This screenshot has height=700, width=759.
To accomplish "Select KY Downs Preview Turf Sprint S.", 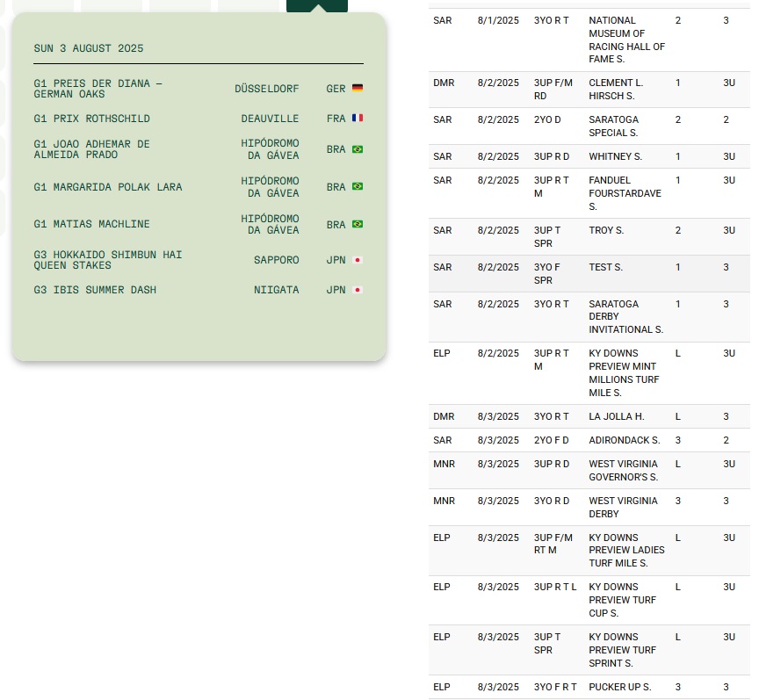I will [622, 650].
